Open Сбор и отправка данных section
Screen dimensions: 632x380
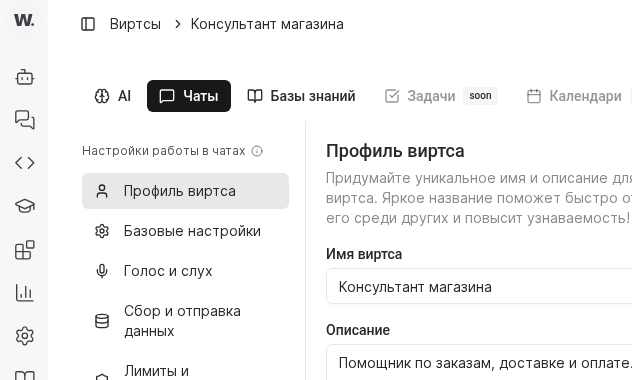coord(185,321)
